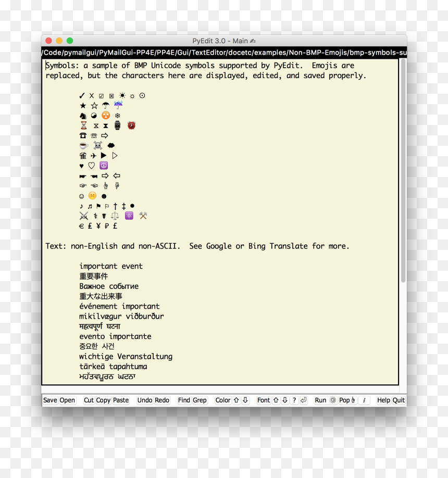This screenshot has height=478, width=448.
Task: Click the file path bar at the top
Action: click(224, 53)
